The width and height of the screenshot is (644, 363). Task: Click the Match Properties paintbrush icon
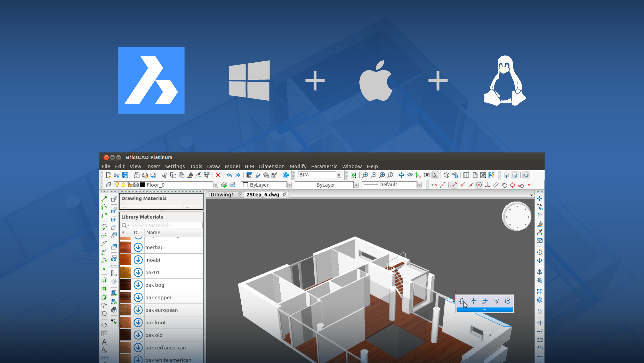point(190,175)
